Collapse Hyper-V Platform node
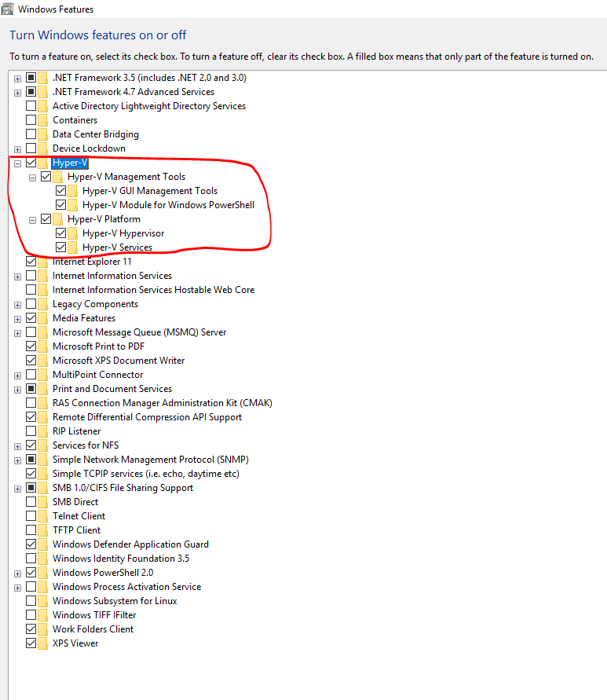607x700 pixels. click(32, 220)
